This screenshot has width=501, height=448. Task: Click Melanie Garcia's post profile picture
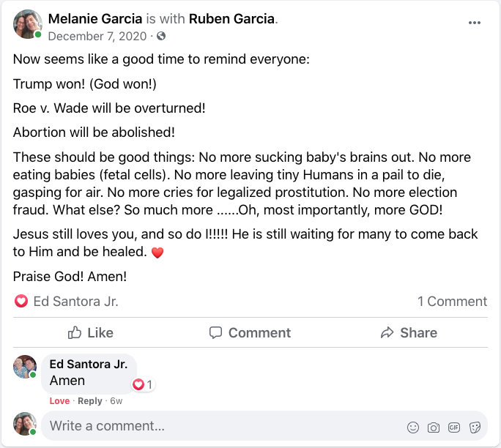click(28, 24)
